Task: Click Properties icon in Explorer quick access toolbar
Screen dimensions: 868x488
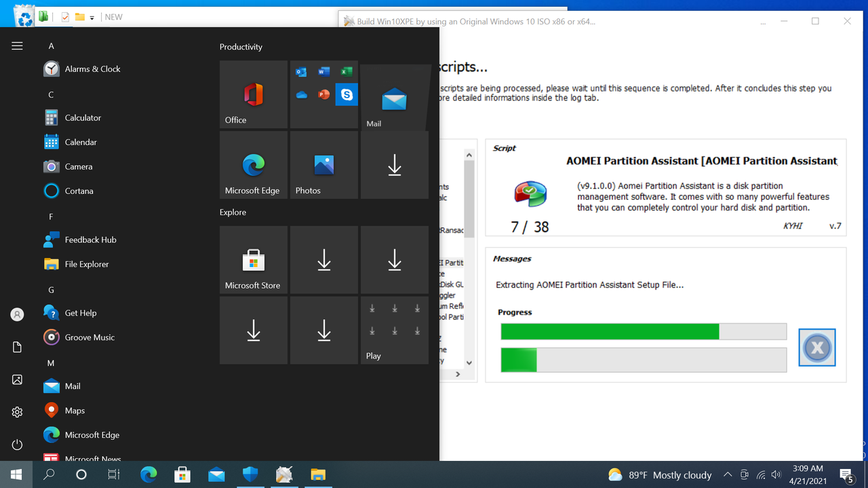Action: tap(66, 17)
